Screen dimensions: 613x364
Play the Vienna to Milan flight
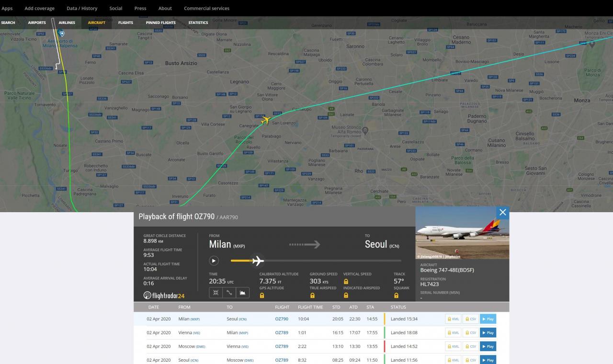click(x=488, y=332)
